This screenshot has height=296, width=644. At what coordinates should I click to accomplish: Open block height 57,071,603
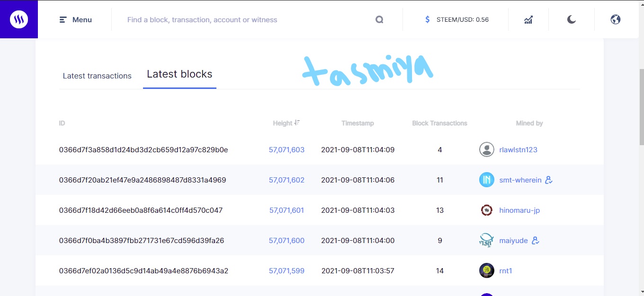tap(286, 150)
